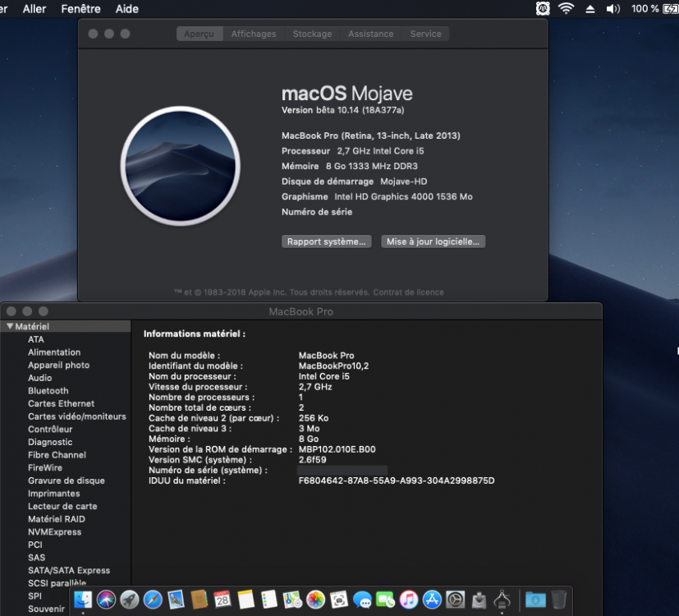Select Alimentation in the sidebar
This screenshot has width=679, height=616.
click(54, 352)
